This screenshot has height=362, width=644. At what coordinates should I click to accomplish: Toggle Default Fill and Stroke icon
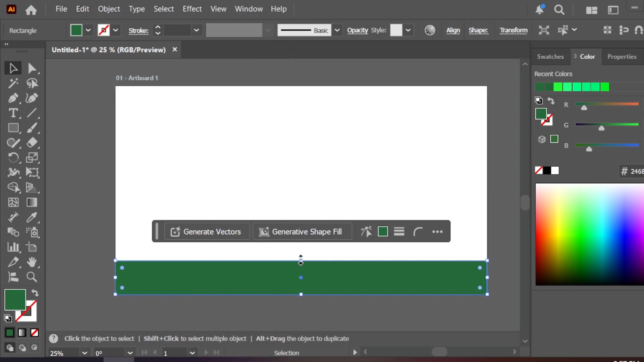pyautogui.click(x=8, y=318)
